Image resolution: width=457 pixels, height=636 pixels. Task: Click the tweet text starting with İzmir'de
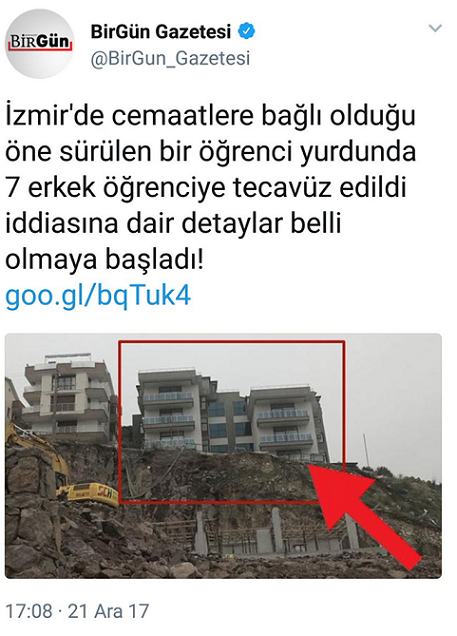(210, 187)
